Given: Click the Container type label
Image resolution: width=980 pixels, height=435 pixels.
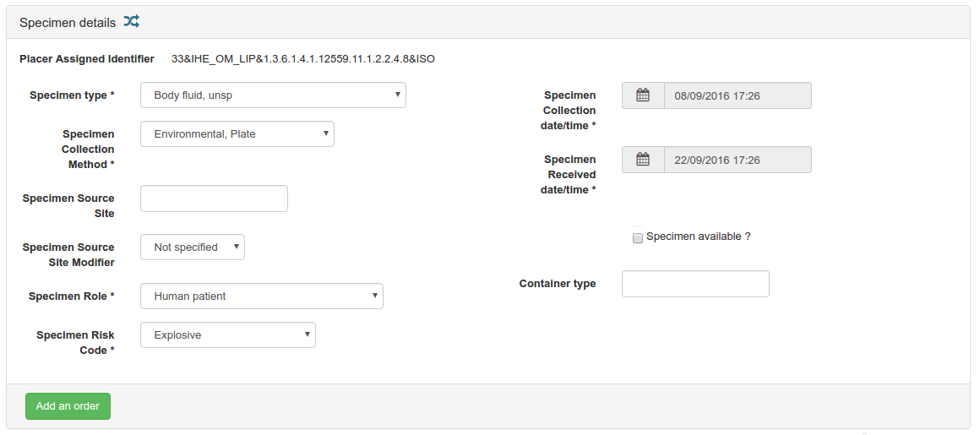Looking at the screenshot, I should click(x=557, y=284).
